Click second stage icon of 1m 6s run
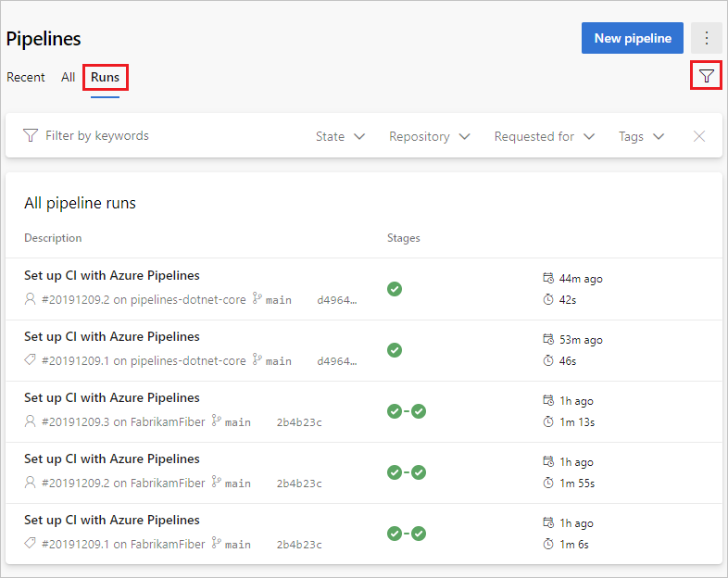 pos(419,534)
